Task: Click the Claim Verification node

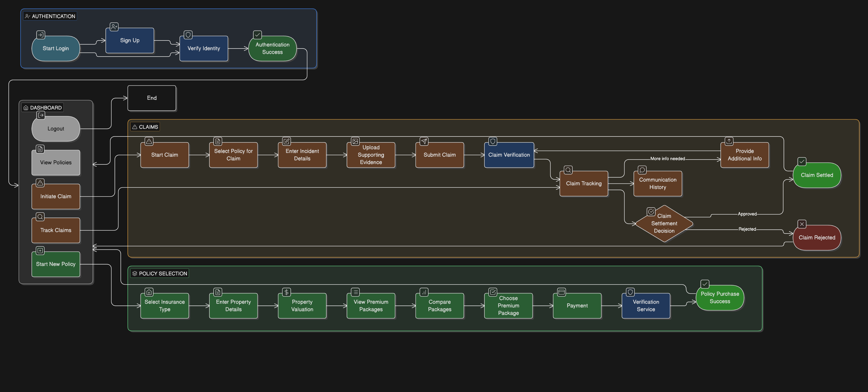Action: click(509, 155)
